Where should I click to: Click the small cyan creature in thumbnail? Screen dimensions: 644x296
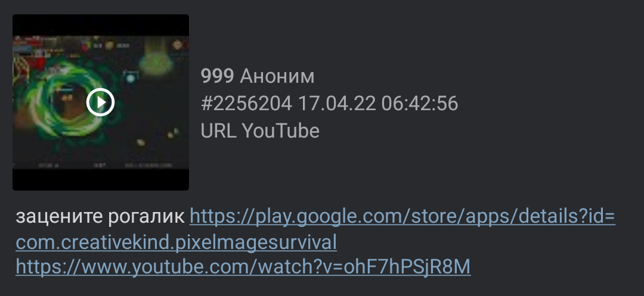pos(131,77)
